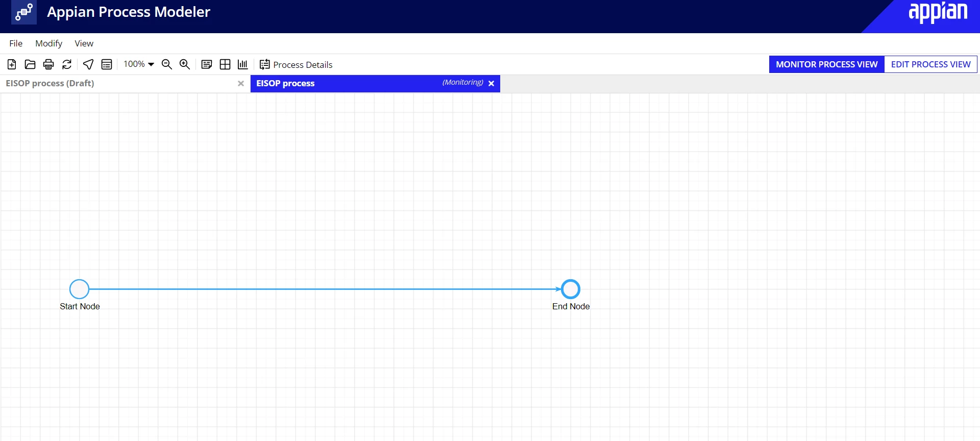This screenshot has height=441, width=980.
Task: Click the sticky note annotation icon
Action: click(207, 64)
